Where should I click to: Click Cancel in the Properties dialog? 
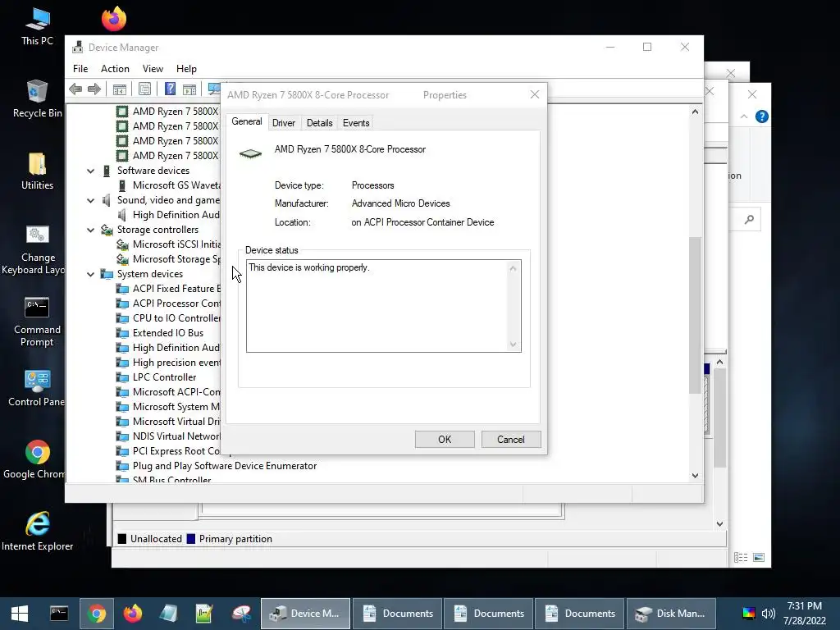tap(510, 440)
